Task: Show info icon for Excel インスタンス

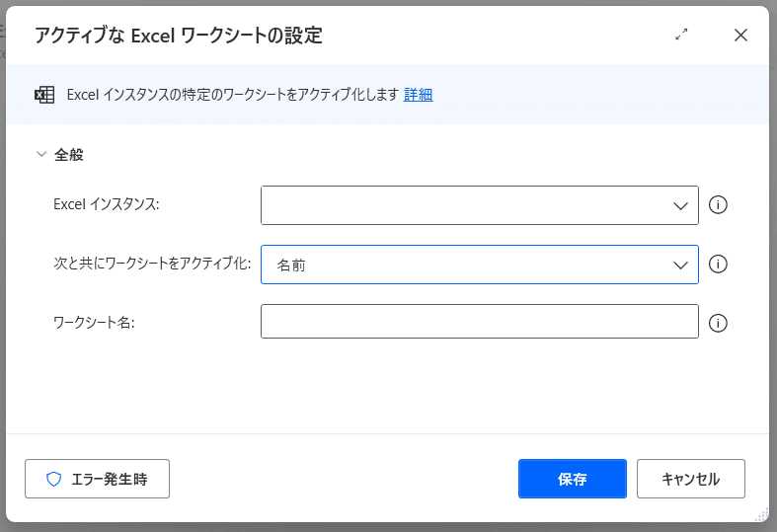Action: coord(719,205)
